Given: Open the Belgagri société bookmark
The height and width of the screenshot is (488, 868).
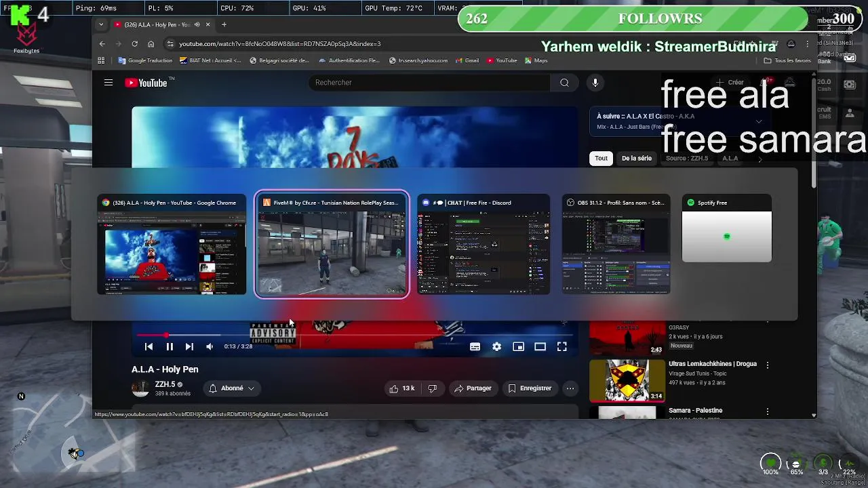Looking at the screenshot, I should point(279,60).
